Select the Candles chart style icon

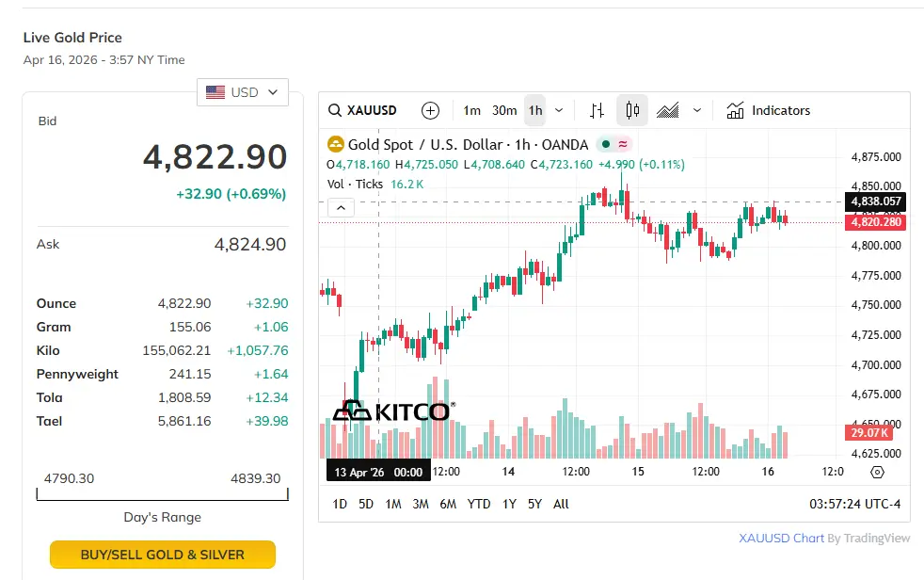click(632, 111)
